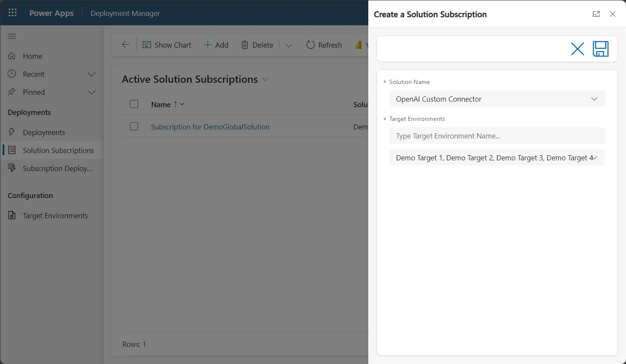Open Subscription for DemoGlobalSolution link
Screen dimensions: 626x364
coord(211,127)
